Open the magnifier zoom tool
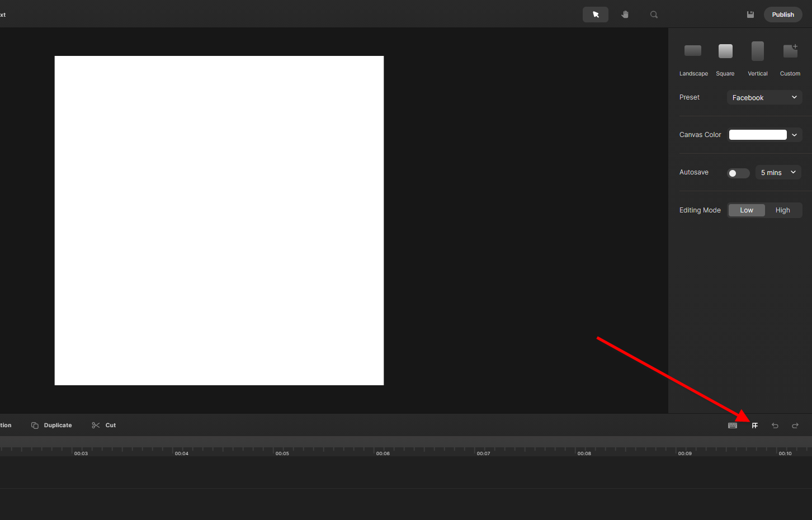 coord(654,15)
